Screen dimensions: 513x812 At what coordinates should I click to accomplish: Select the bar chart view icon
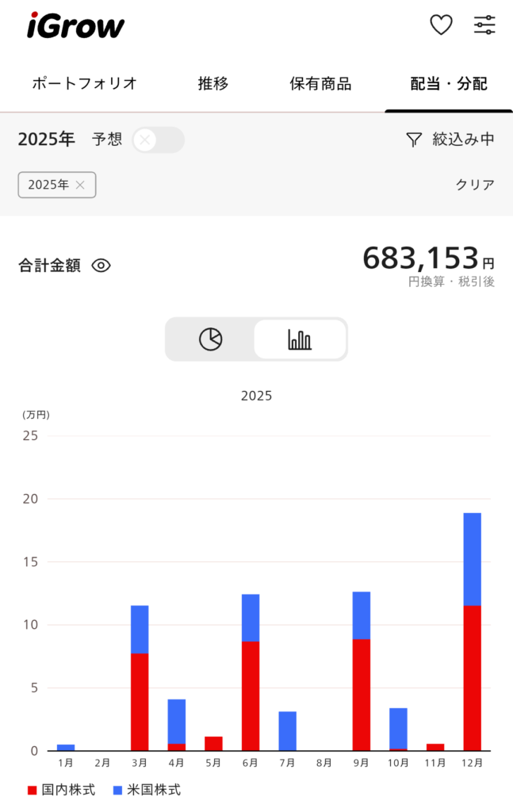tap(300, 339)
